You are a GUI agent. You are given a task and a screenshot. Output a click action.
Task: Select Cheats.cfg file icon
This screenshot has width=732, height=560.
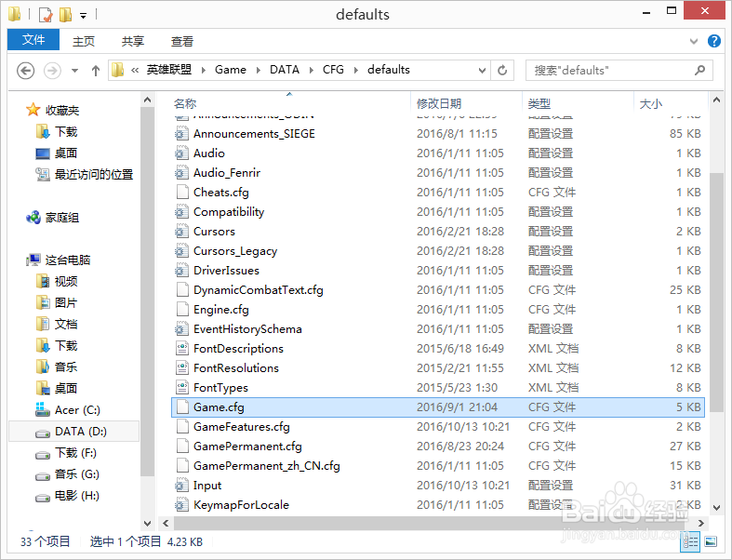(182, 193)
